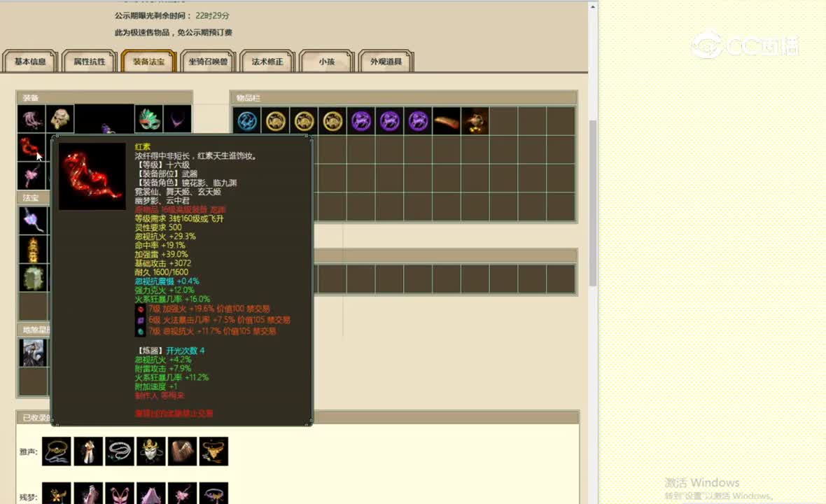Click the teal gem icon beside 7级 忽视抗火
Viewport: 826px width, 504px height.
pos(140,331)
